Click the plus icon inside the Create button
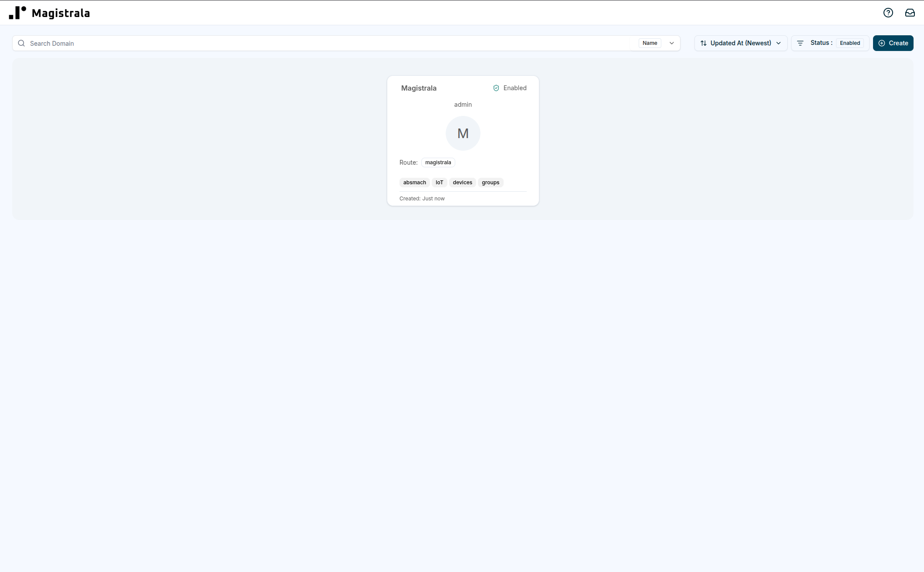Image resolution: width=924 pixels, height=572 pixels. click(882, 43)
